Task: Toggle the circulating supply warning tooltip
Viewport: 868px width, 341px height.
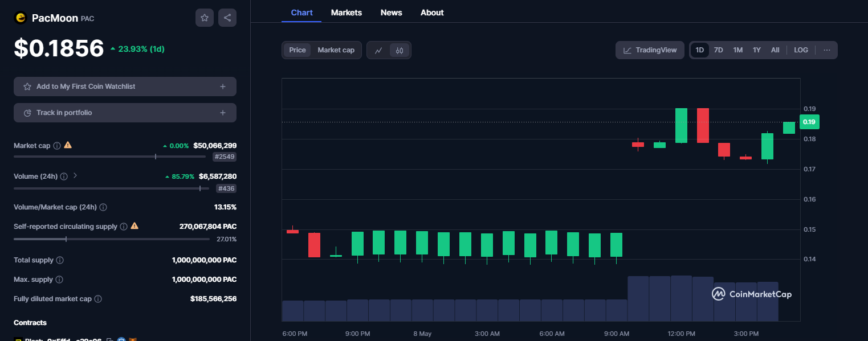Action: point(135,226)
